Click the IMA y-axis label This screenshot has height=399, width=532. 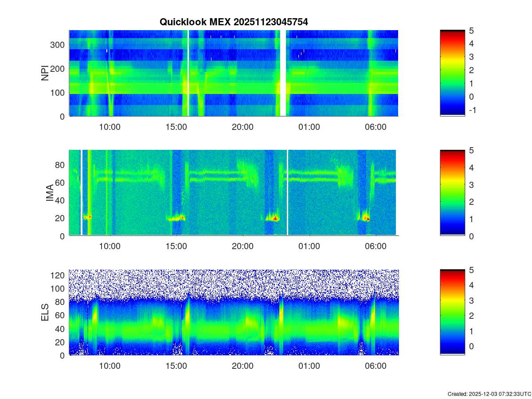(x=49, y=193)
